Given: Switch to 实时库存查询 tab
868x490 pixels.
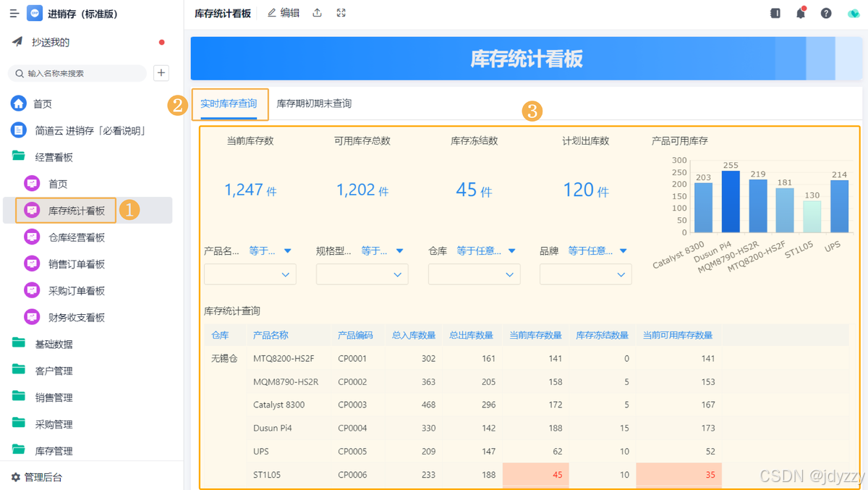Looking at the screenshot, I should tap(229, 104).
